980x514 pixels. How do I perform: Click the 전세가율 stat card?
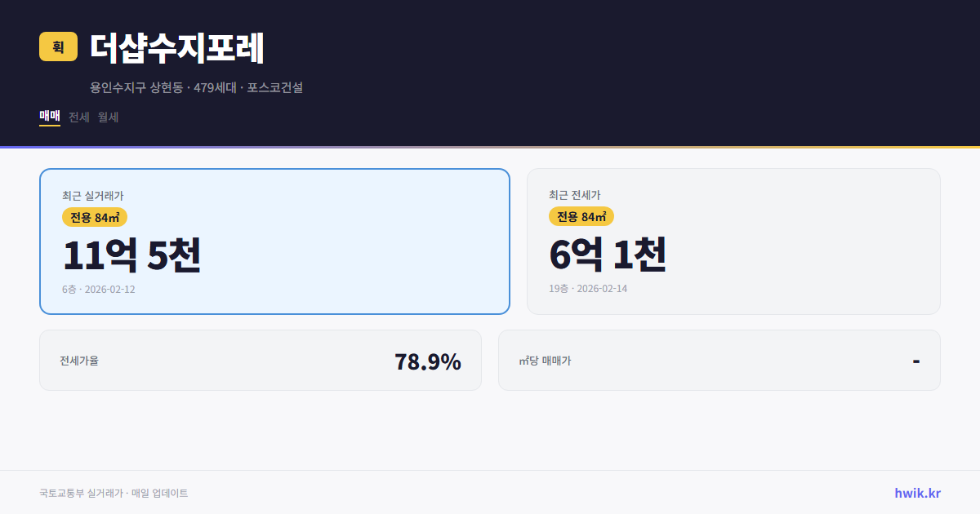(261, 360)
